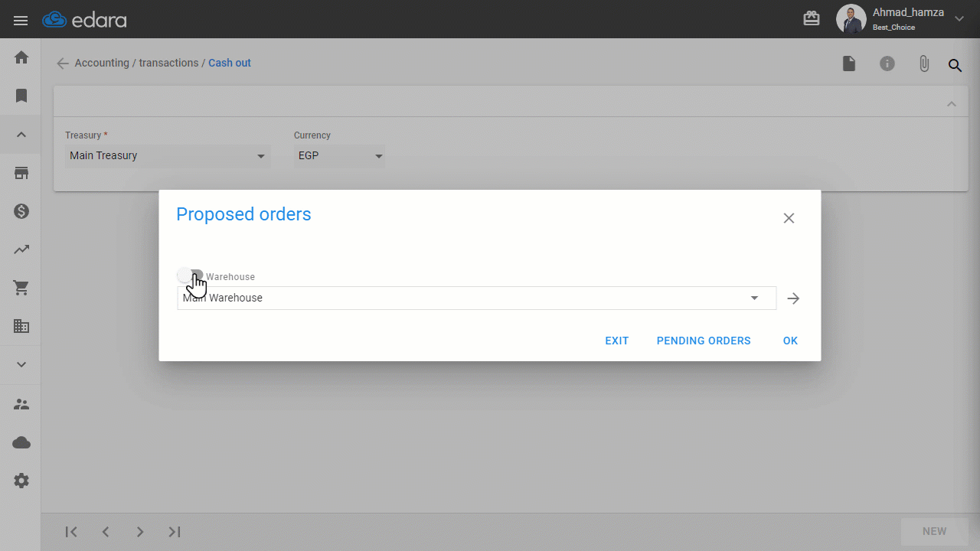Open the shopping cart icon in sidebar
Screen dimensions: 980x551
[x=21, y=288]
